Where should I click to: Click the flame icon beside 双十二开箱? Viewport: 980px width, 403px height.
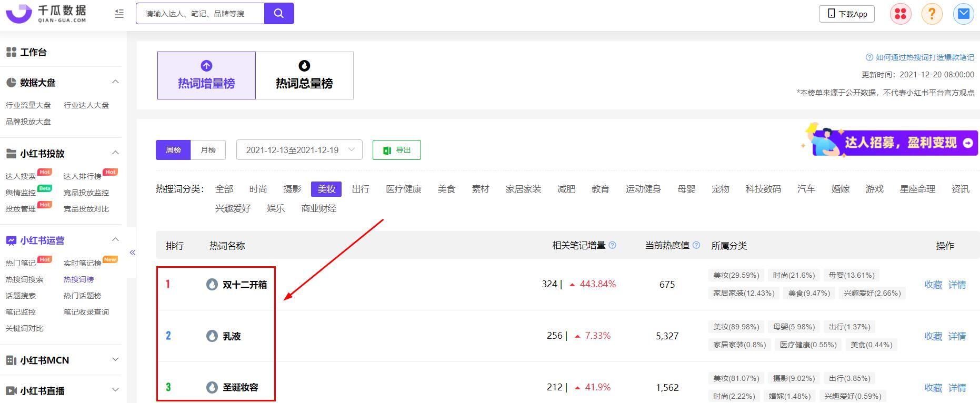tap(212, 285)
